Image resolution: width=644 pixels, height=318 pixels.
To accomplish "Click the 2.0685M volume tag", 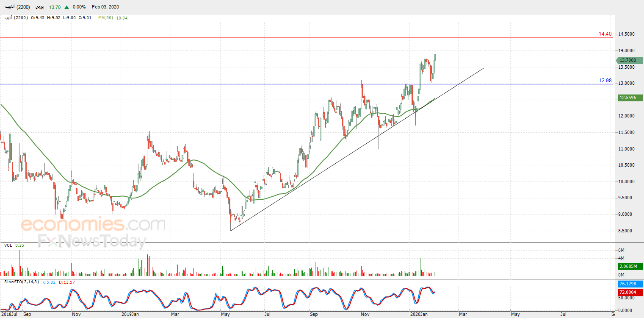I will click(630, 266).
